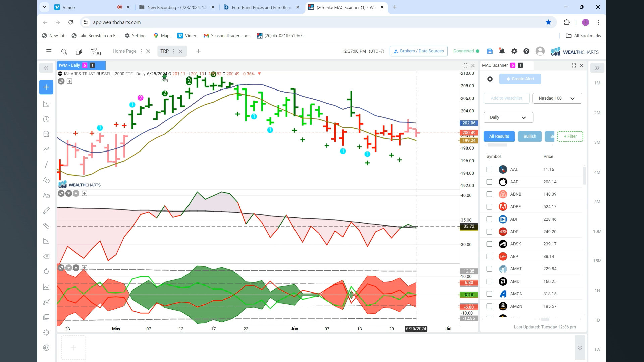644x362 pixels.
Task: Open the hamburger main menu
Action: coord(49,51)
